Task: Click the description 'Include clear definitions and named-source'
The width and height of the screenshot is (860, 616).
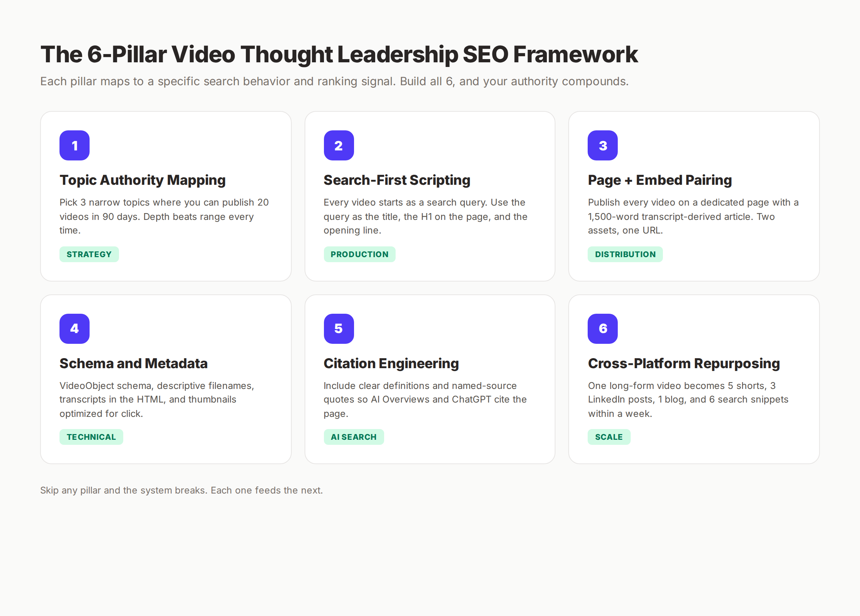Action: (425, 400)
